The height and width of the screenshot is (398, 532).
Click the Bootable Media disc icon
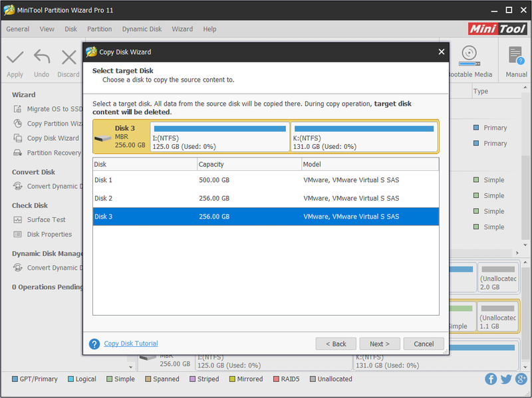coord(469,56)
